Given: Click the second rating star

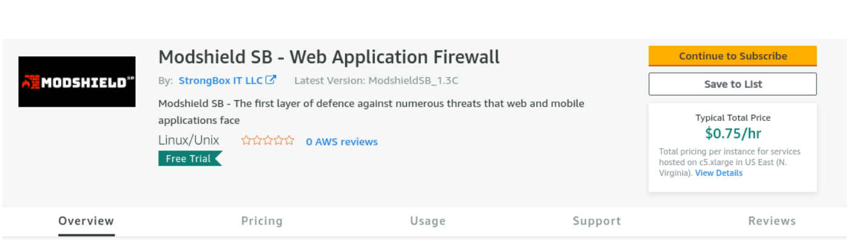Looking at the screenshot, I should (257, 141).
